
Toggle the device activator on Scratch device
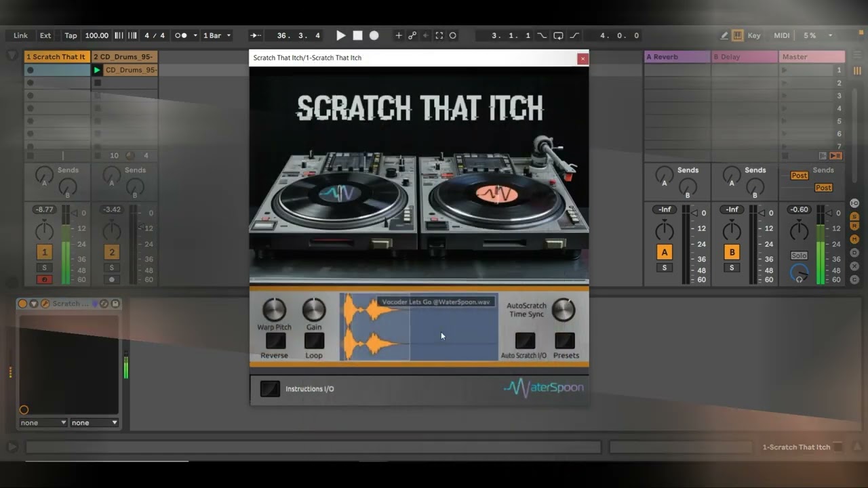pos(22,304)
